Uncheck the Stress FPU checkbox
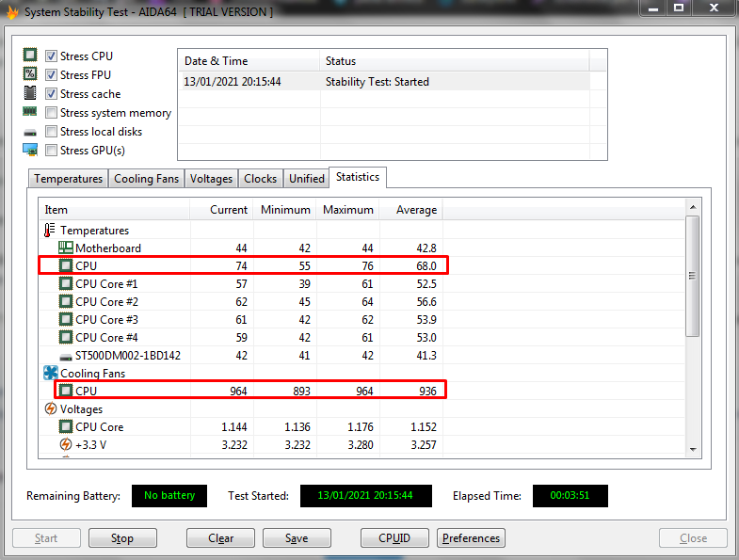The width and height of the screenshot is (739, 560). tap(51, 75)
